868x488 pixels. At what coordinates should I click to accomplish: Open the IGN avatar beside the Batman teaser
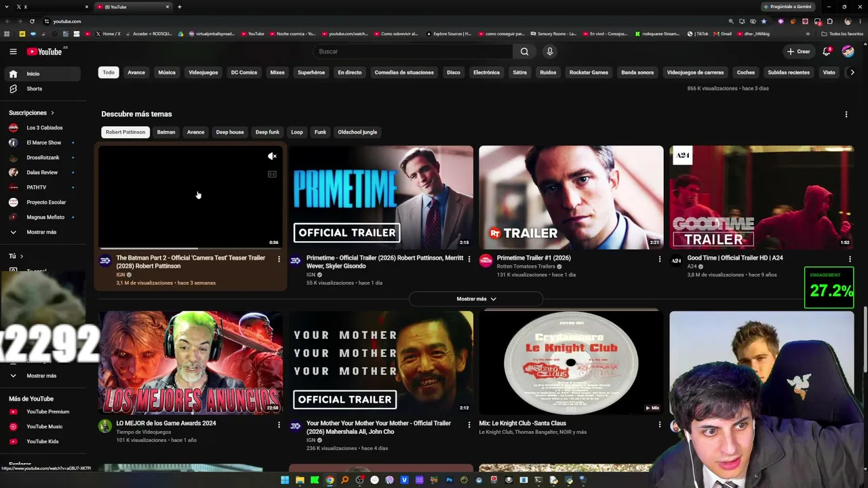(105, 261)
